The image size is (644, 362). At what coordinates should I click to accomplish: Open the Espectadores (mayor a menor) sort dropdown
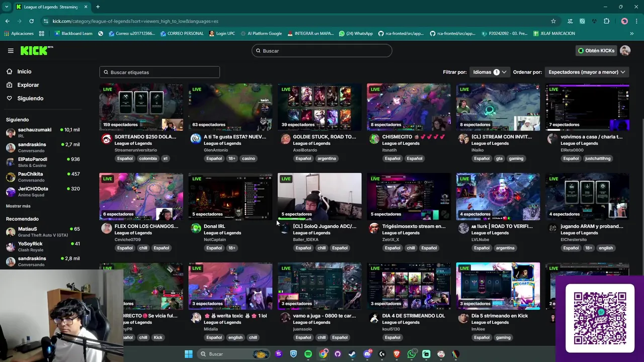[x=587, y=72]
